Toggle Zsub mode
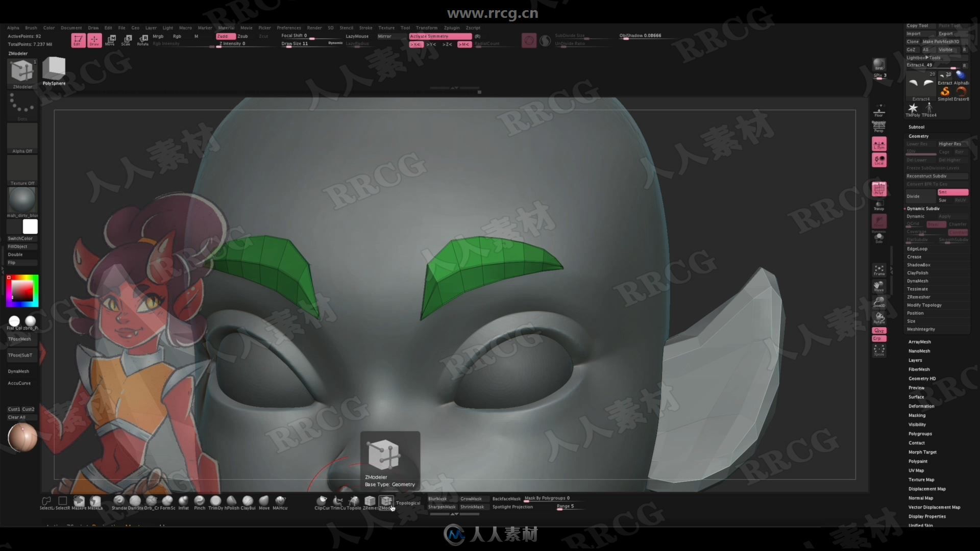 (243, 36)
